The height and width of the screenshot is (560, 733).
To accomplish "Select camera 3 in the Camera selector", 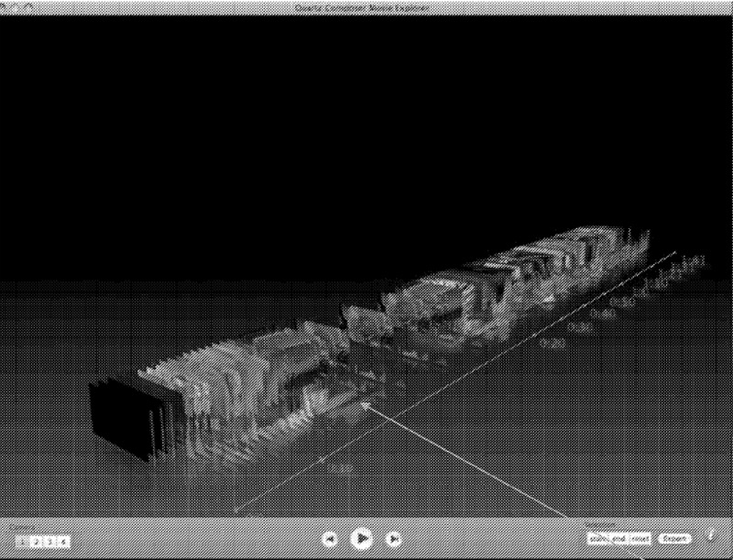I will (49, 542).
